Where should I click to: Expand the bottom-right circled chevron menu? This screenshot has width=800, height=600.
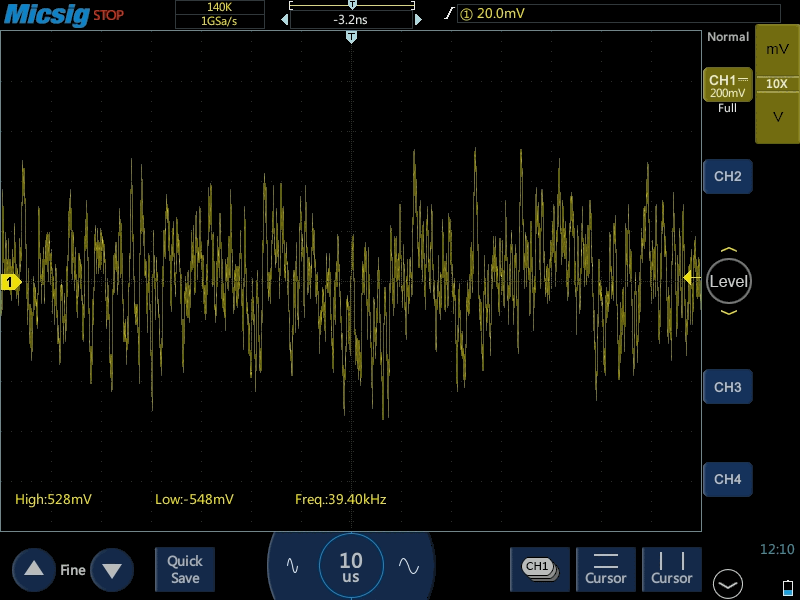coord(728,584)
